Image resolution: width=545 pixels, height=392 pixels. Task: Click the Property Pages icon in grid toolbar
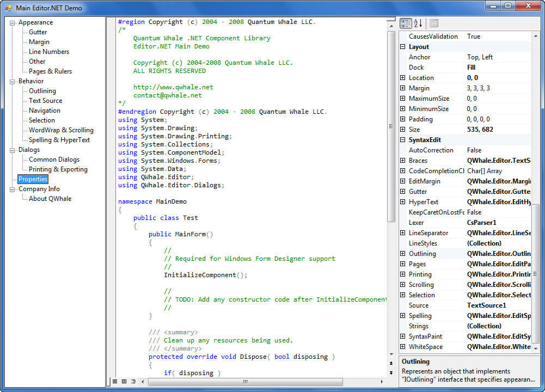433,23
